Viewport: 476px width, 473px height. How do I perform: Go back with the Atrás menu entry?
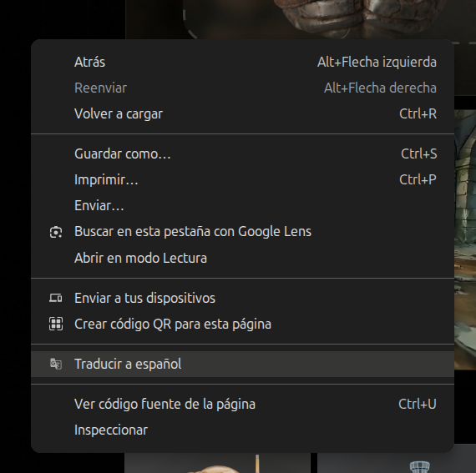[x=242, y=63]
